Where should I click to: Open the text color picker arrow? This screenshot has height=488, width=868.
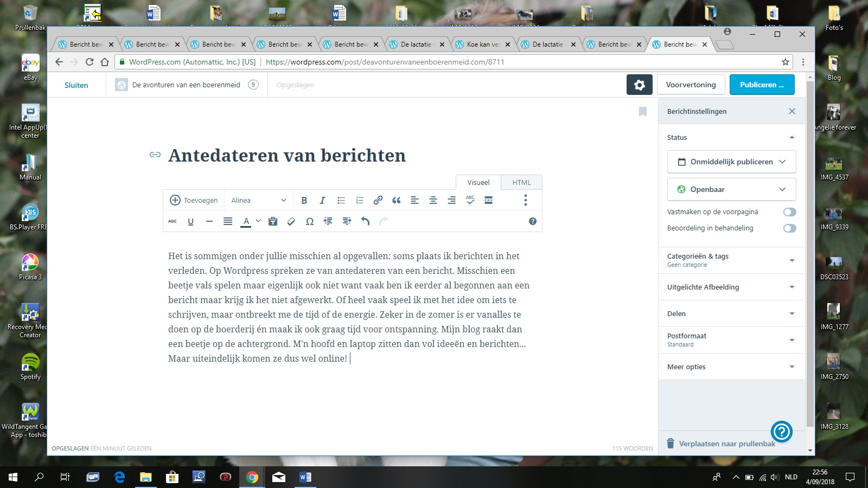point(258,221)
